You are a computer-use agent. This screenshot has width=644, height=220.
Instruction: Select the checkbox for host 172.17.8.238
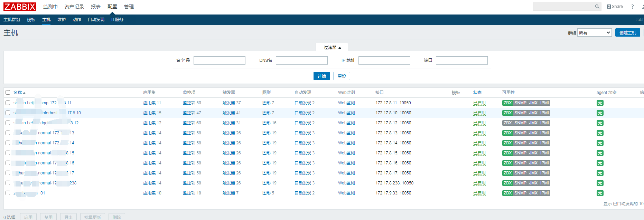point(8,183)
